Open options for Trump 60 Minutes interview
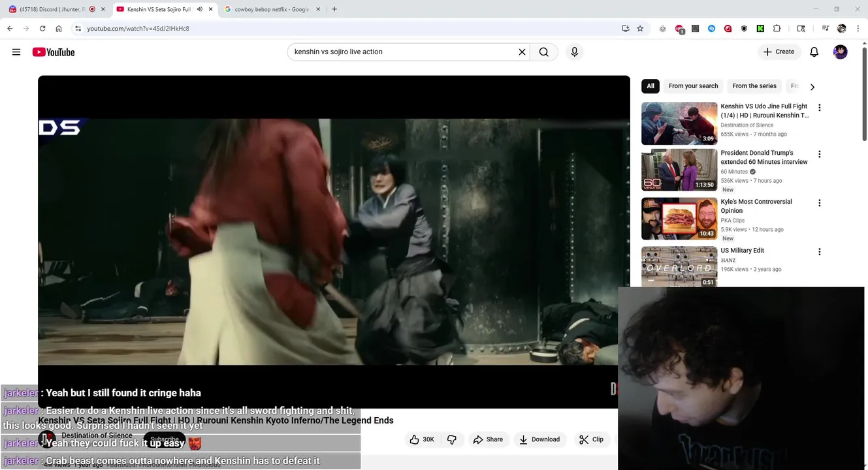Screen dimensions: 868x470 pyautogui.click(x=819, y=154)
